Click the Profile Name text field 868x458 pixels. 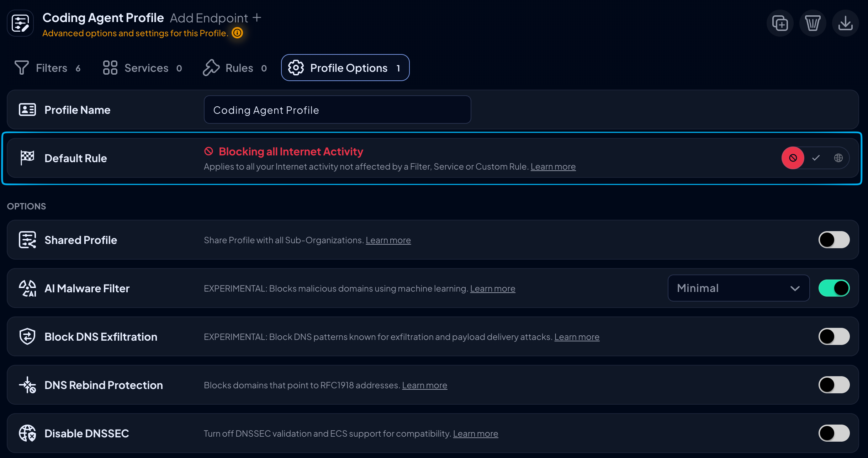click(x=337, y=110)
